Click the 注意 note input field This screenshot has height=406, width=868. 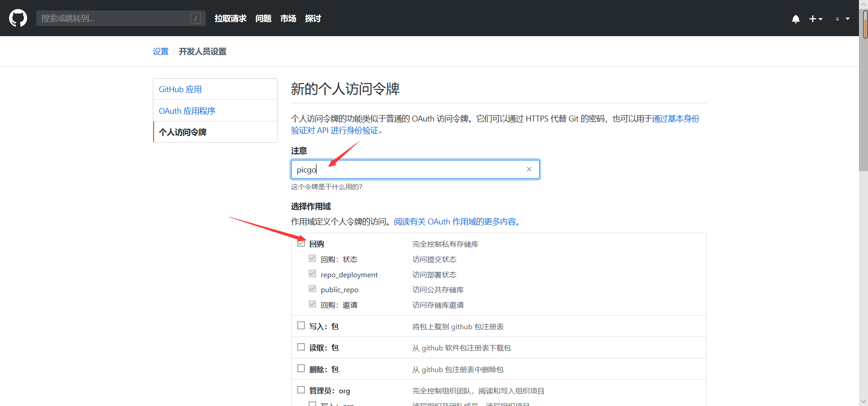(x=415, y=169)
